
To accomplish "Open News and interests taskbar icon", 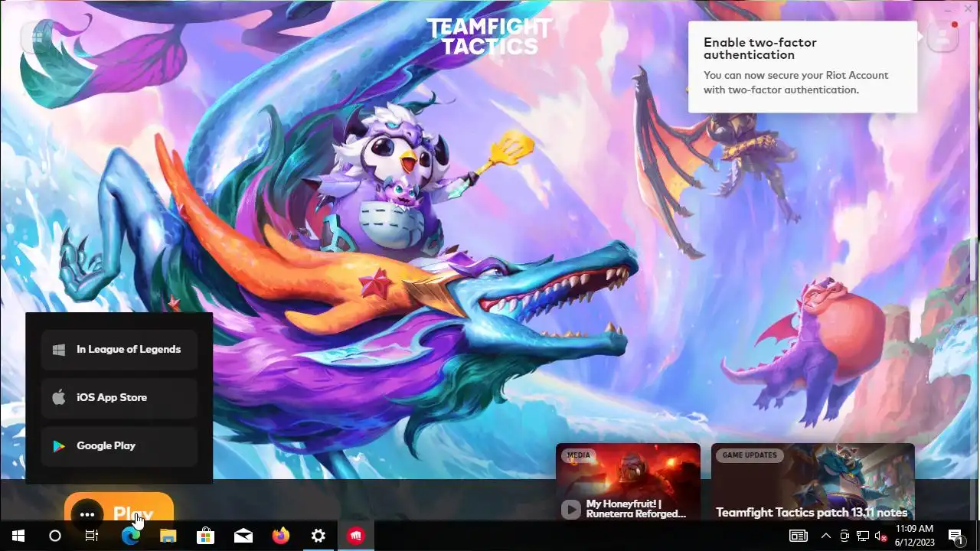I will coord(799,536).
